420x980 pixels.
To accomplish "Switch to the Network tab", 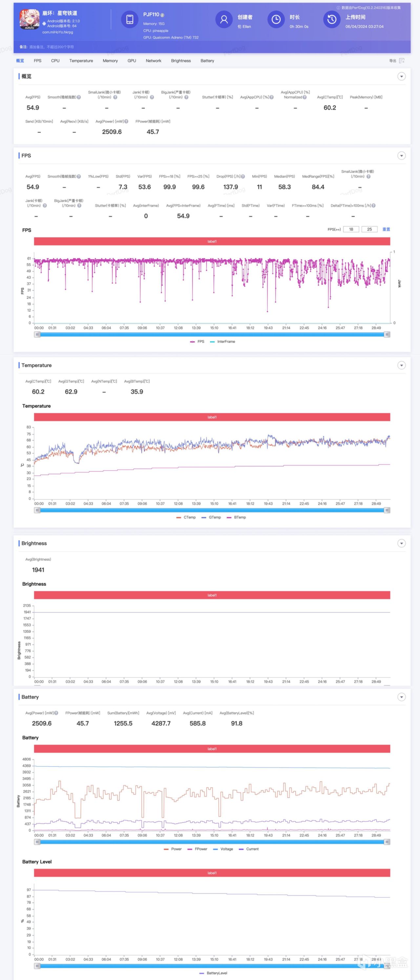I will coord(153,61).
